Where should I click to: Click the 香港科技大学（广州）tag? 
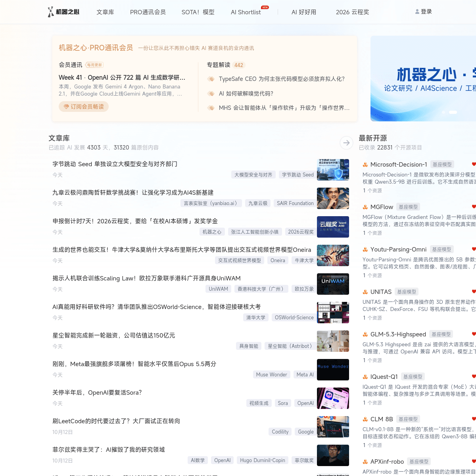[261, 289]
